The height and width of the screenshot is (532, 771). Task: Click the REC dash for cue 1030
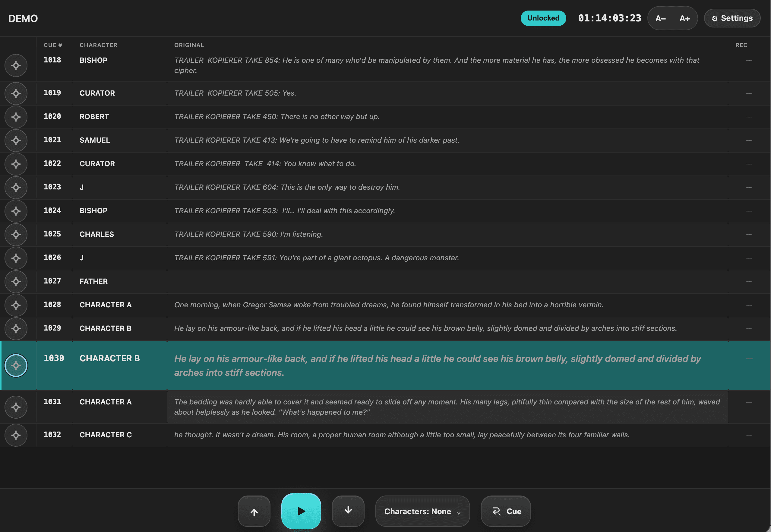pyautogui.click(x=749, y=359)
